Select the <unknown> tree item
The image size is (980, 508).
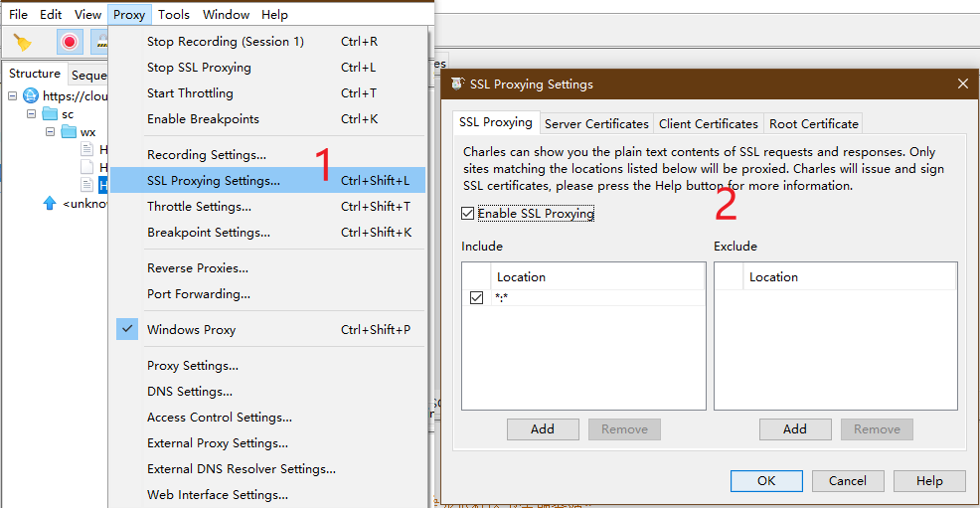click(x=85, y=203)
